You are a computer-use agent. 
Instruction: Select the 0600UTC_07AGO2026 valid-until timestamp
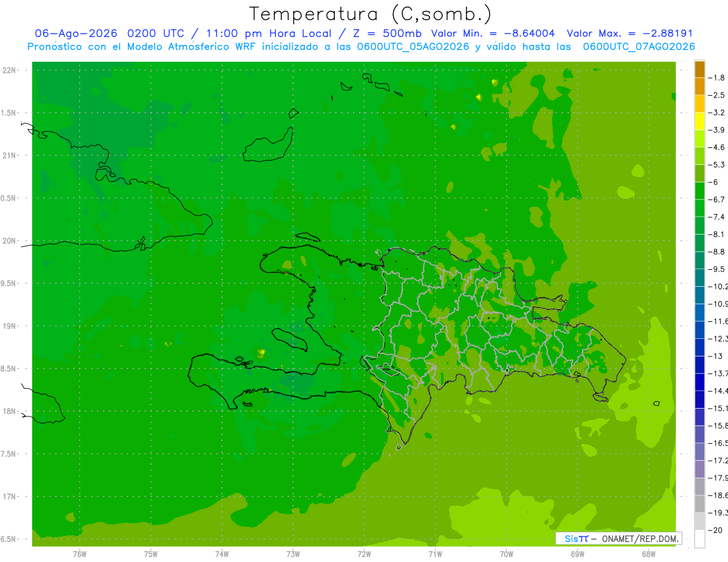pos(639,47)
